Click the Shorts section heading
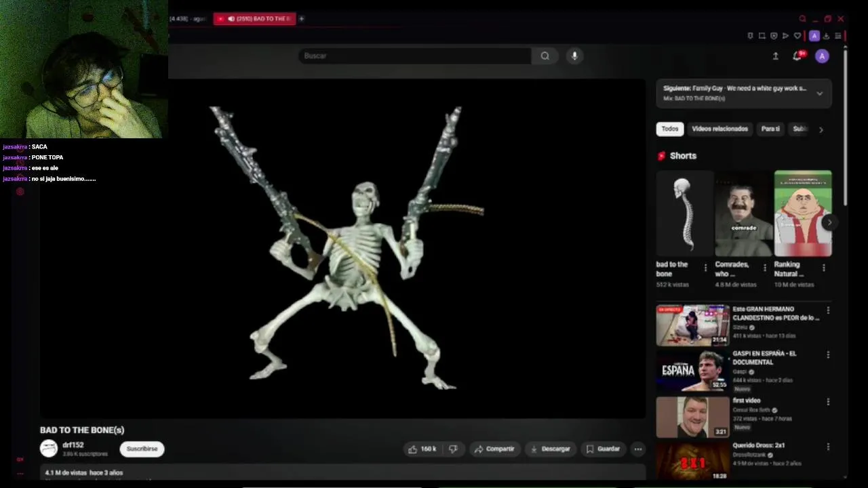 pyautogui.click(x=683, y=156)
